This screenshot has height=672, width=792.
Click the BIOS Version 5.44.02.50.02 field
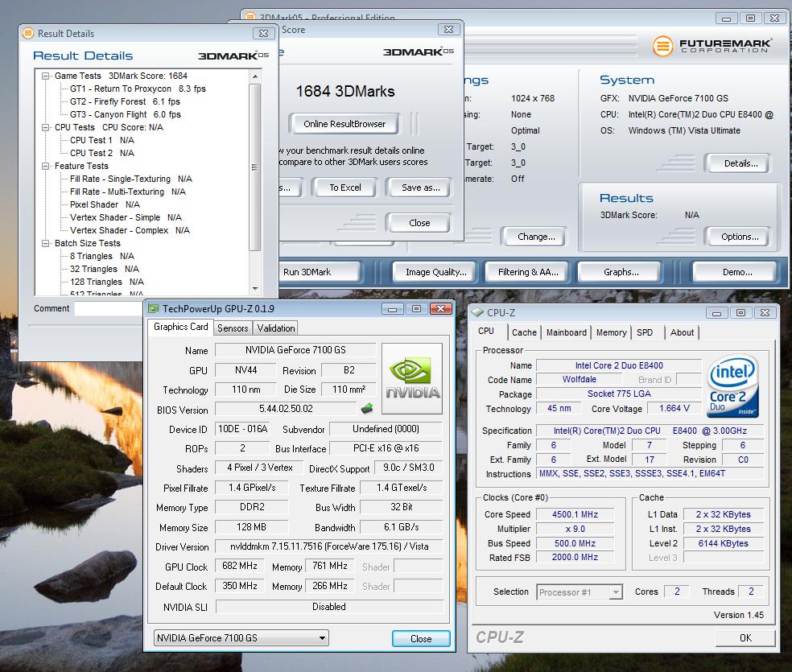pyautogui.click(x=286, y=409)
